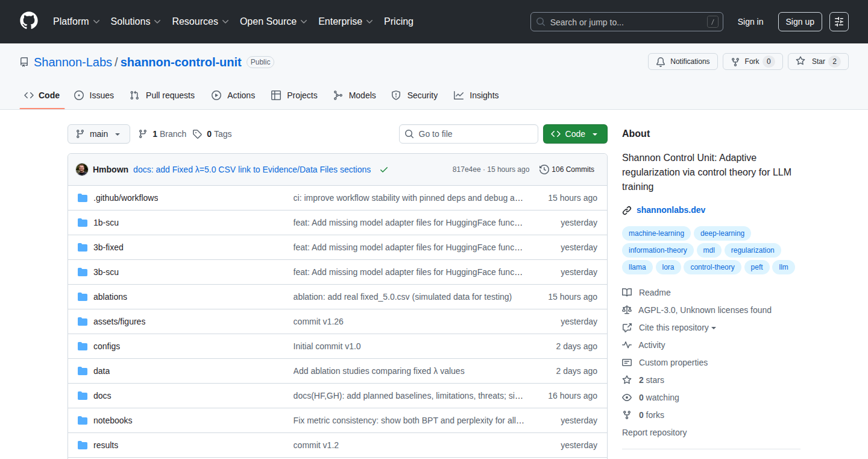The image size is (868, 459).
Task: Open the 0 Tags link
Action: click(212, 134)
